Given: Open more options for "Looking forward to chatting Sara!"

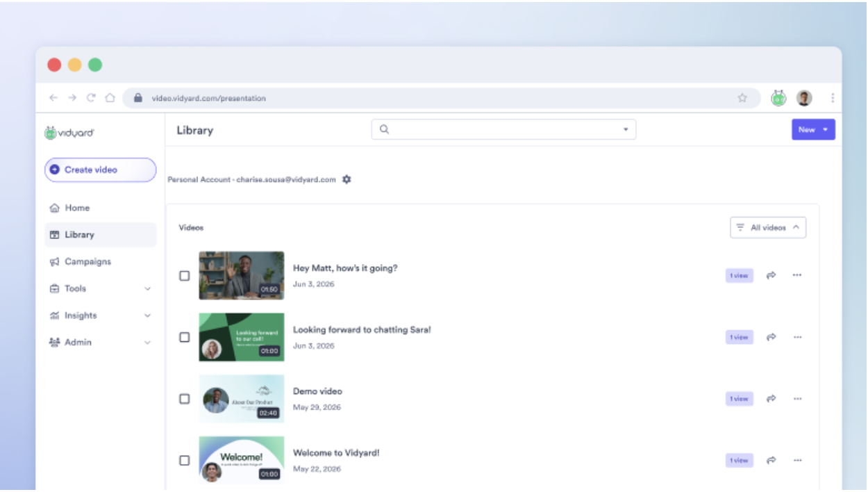Looking at the screenshot, I should 797,337.
